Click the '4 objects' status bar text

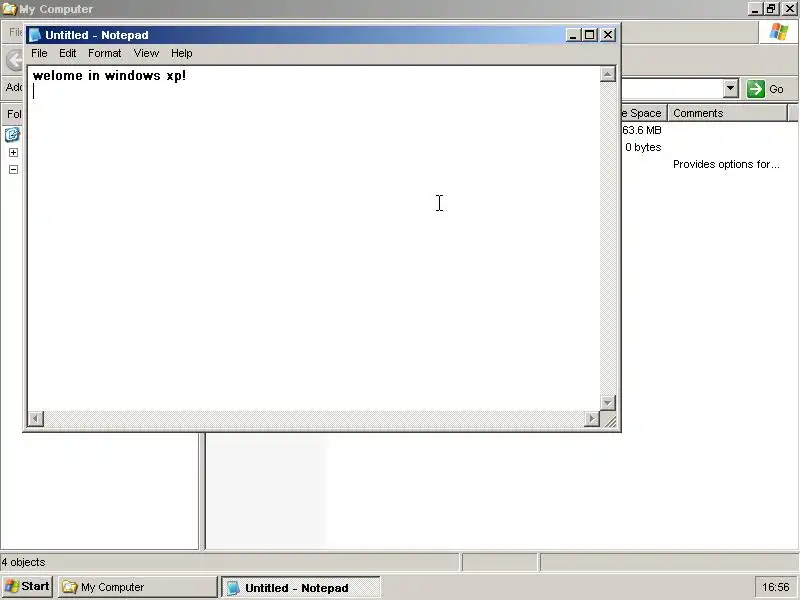(x=23, y=562)
